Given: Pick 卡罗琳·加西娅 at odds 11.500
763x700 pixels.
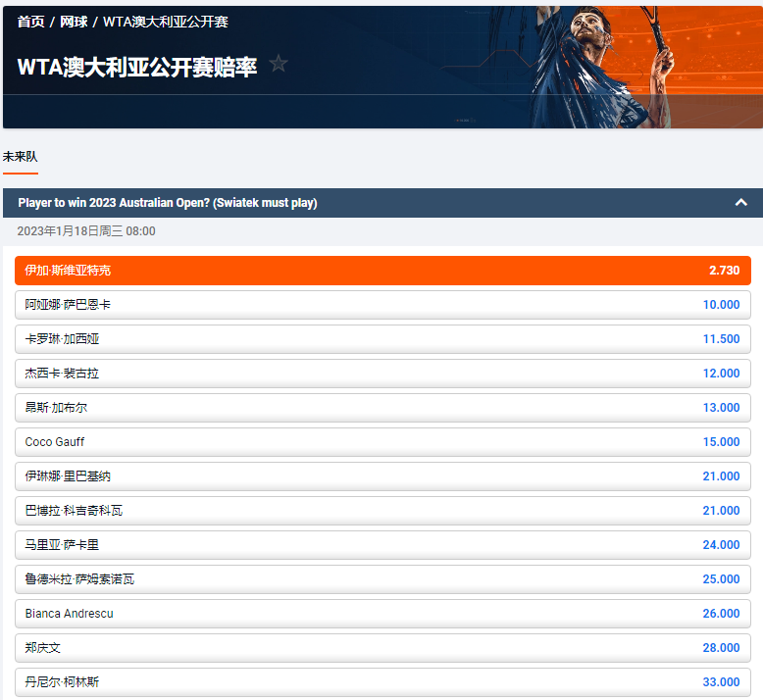Looking at the screenshot, I should pos(382,339).
